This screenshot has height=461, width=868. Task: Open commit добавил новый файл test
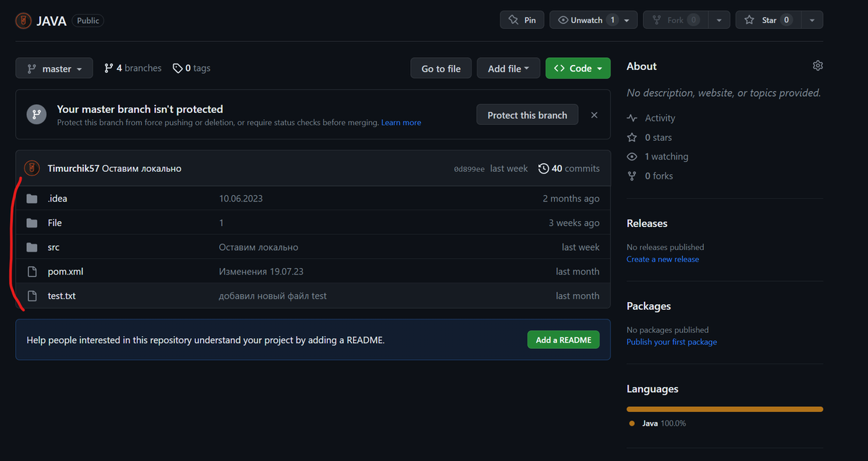tap(273, 296)
